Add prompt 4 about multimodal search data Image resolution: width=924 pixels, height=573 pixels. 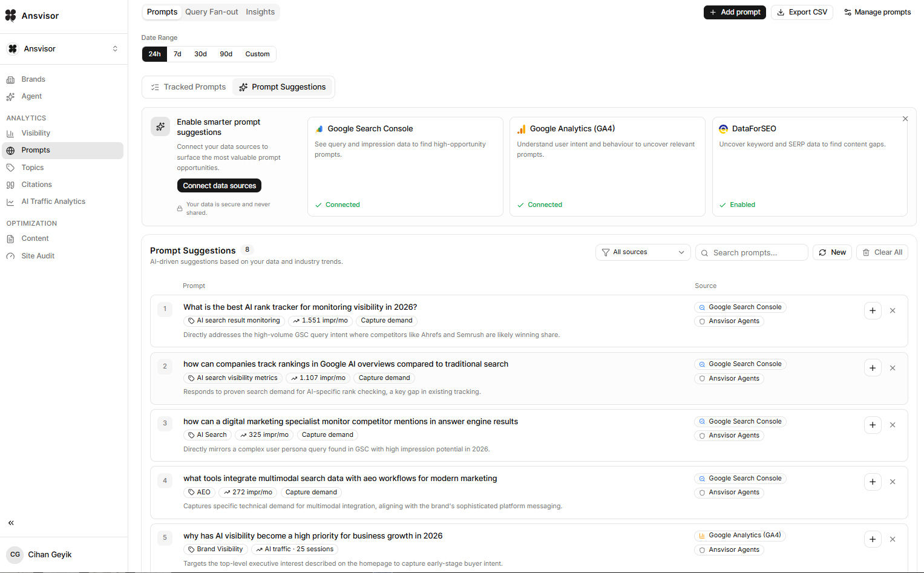point(873,482)
